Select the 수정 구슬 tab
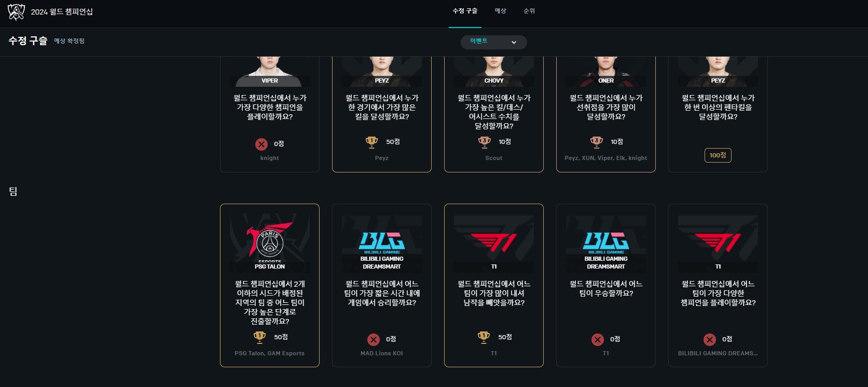868x387 pixels. pyautogui.click(x=465, y=11)
